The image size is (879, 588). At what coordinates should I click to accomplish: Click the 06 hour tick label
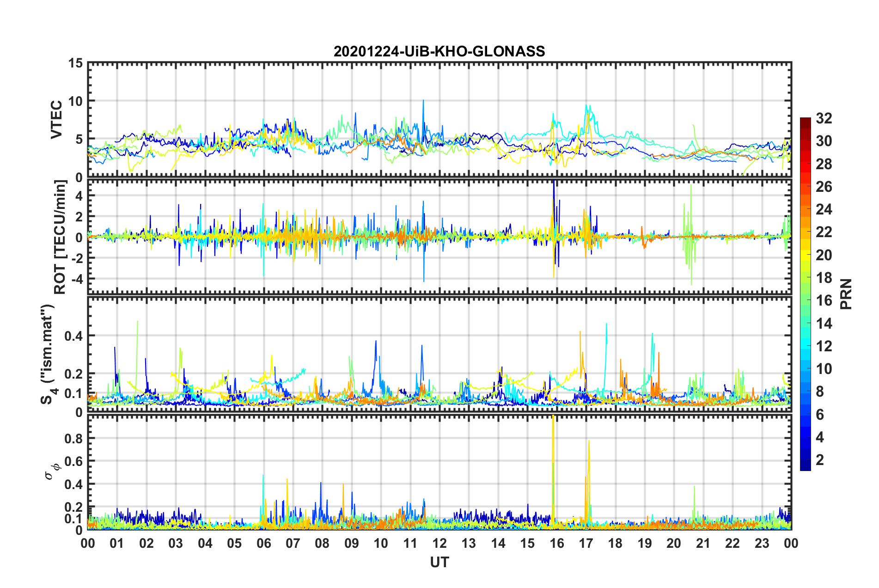click(x=263, y=543)
